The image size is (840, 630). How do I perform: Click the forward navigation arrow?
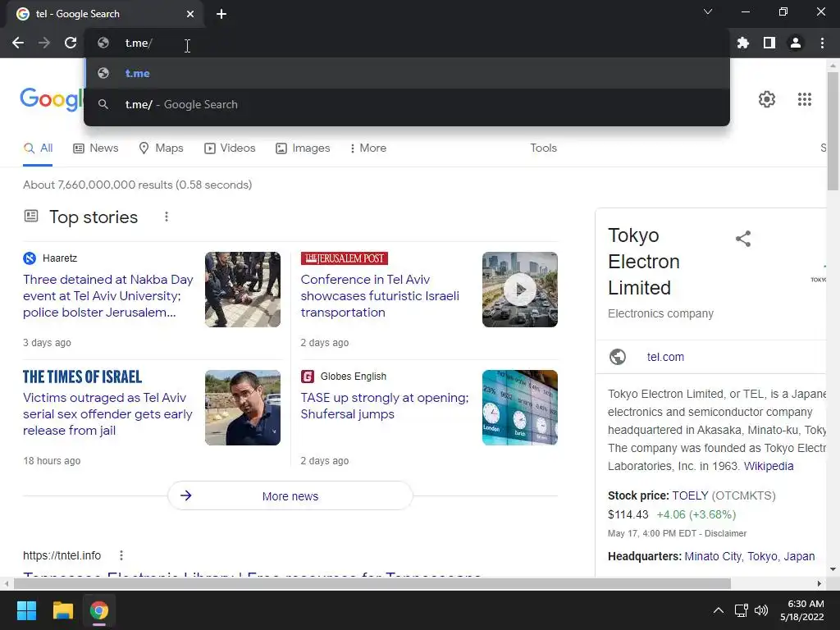coord(44,43)
